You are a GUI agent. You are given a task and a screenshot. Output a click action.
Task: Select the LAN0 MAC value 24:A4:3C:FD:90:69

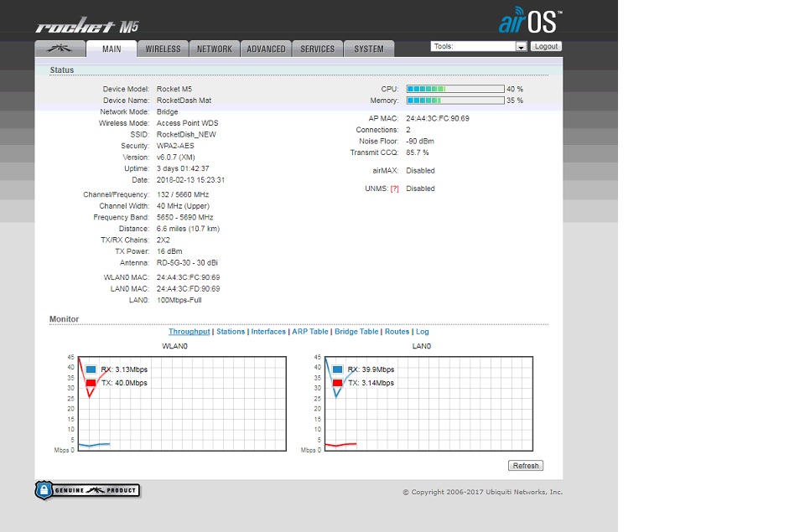188,289
